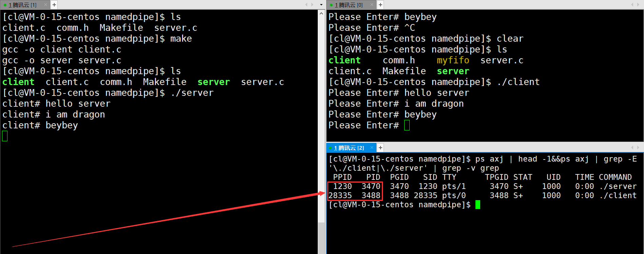Open tab list dropdown in 腾讯云 [1] pane

pyautogui.click(x=321, y=5)
